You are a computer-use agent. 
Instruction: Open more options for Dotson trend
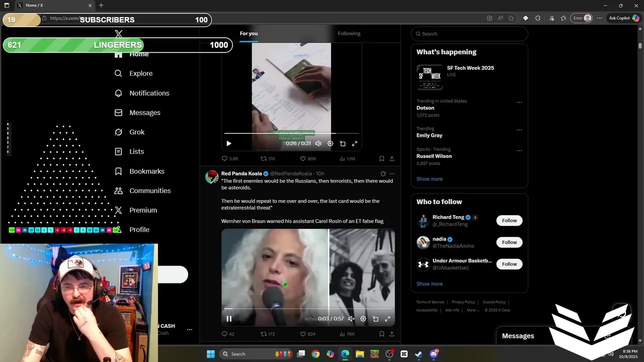tap(519, 103)
